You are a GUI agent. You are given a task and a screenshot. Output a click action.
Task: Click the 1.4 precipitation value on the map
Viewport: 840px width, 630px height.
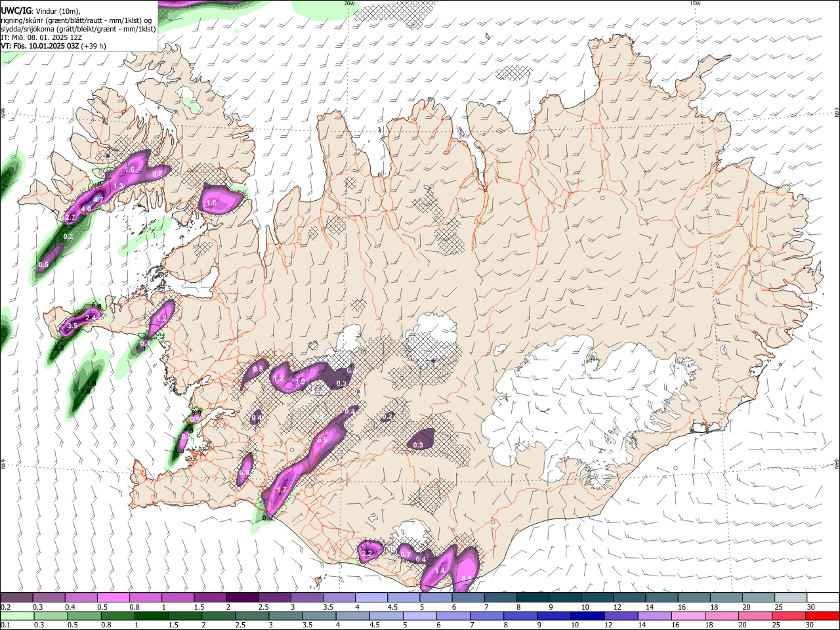coord(440,572)
